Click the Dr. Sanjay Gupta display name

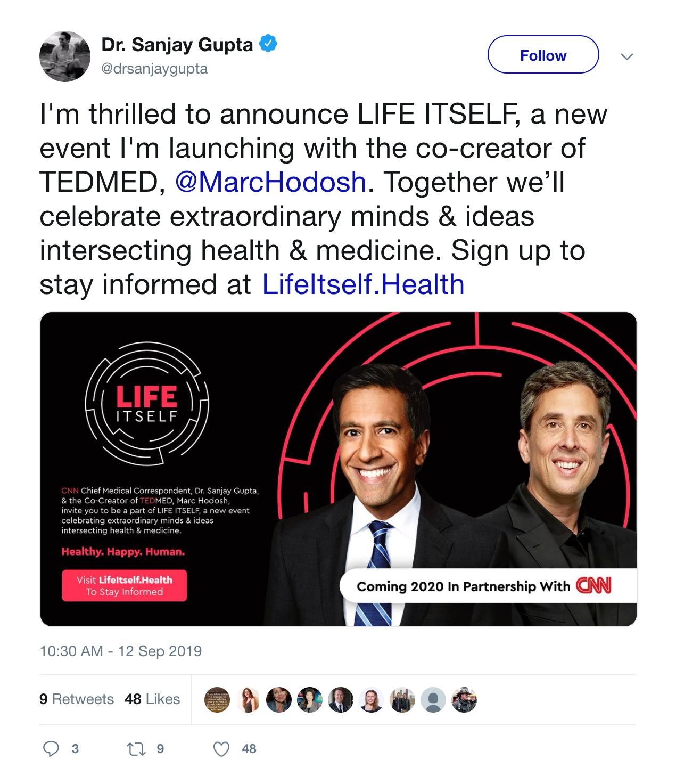click(177, 45)
